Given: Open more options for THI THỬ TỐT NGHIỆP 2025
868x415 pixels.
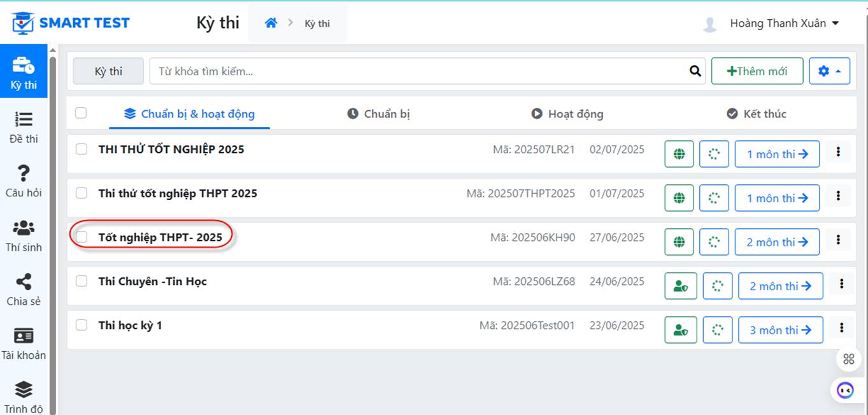Looking at the screenshot, I should coord(838,152).
